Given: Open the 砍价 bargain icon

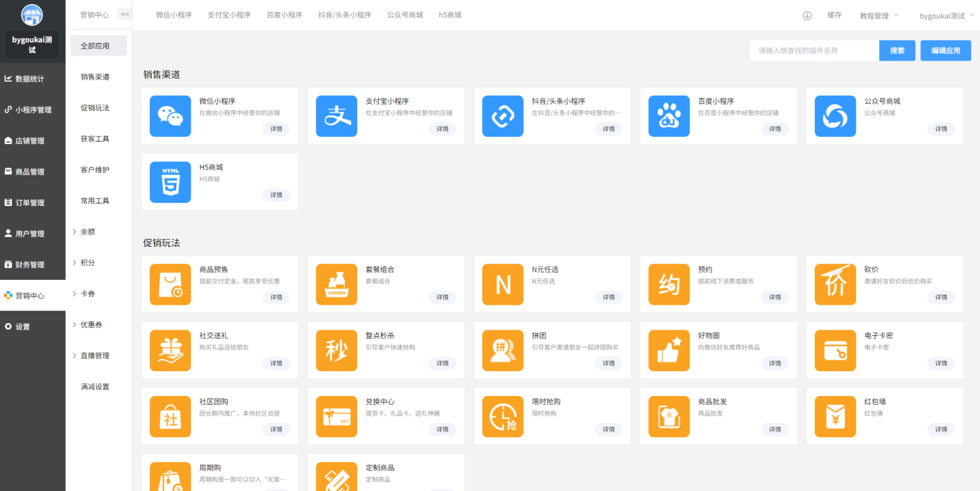Looking at the screenshot, I should (x=835, y=284).
